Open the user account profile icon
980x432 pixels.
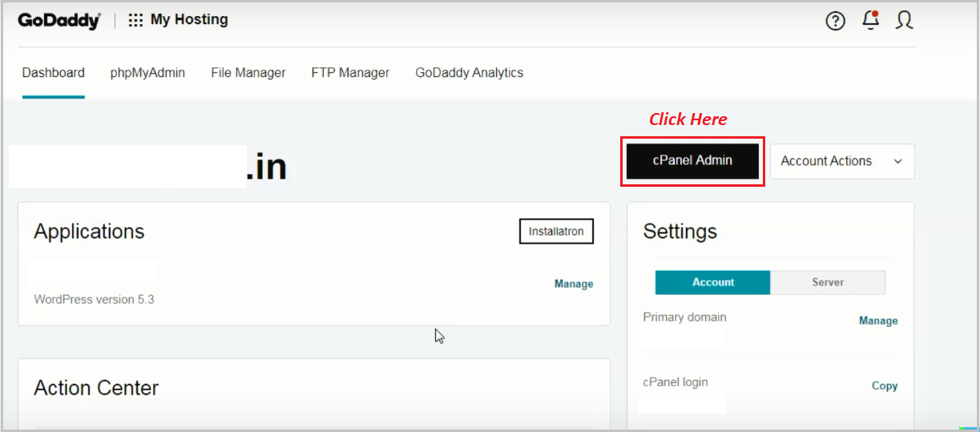tap(905, 21)
